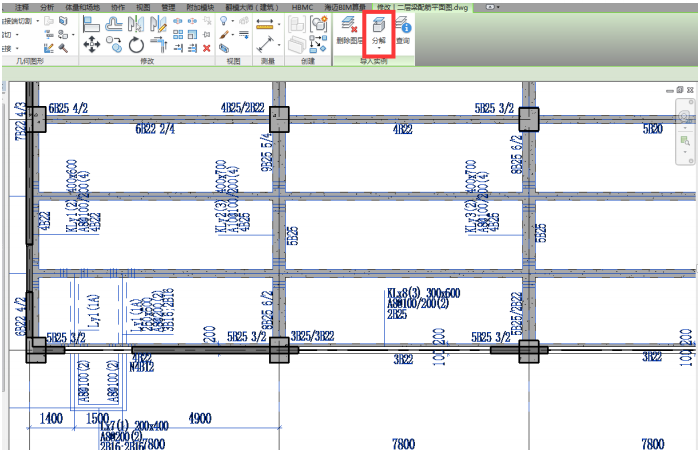Click the 查询 query button
The image size is (699, 453).
[x=403, y=31]
